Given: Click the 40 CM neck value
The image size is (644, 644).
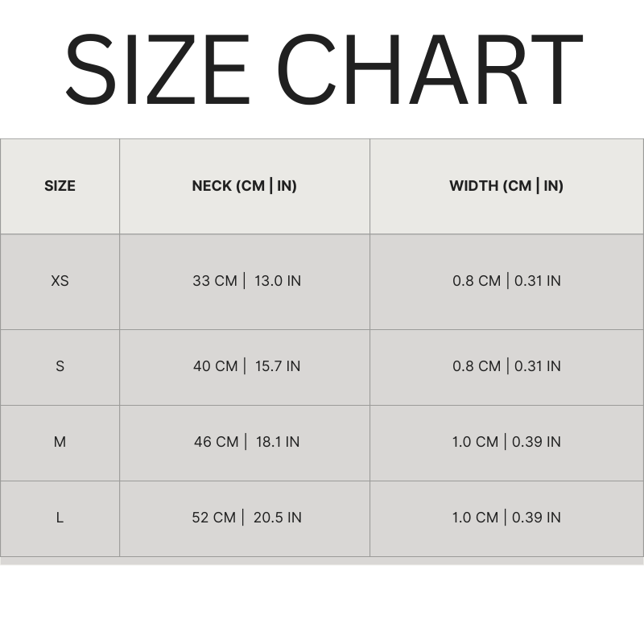Looking at the screenshot, I should 216,366.
